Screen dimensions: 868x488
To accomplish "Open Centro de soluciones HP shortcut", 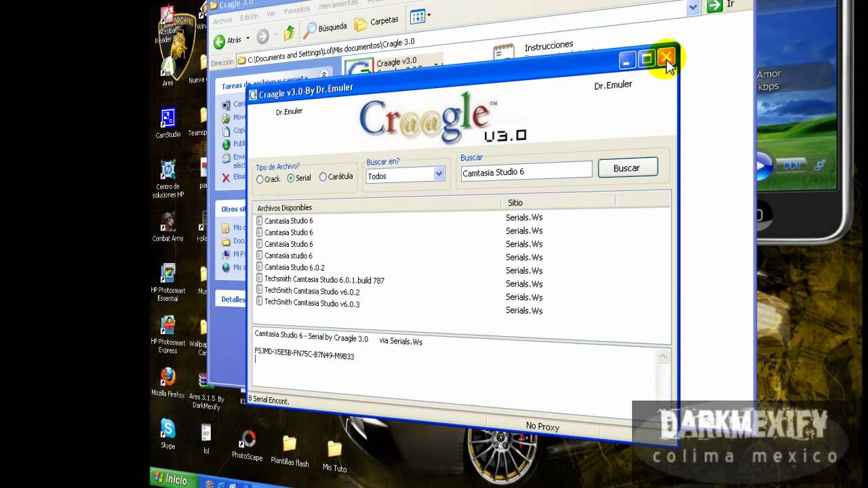I will (167, 179).
